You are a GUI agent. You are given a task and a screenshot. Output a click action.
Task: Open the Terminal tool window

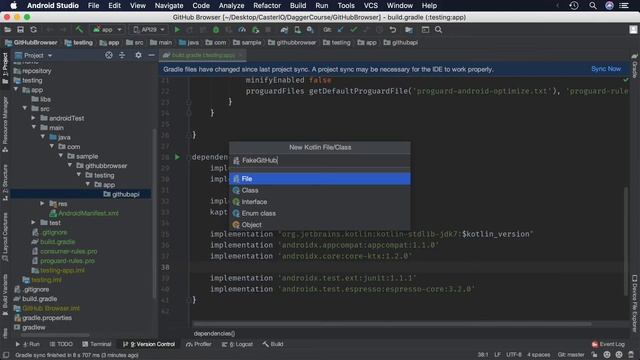coord(97,344)
